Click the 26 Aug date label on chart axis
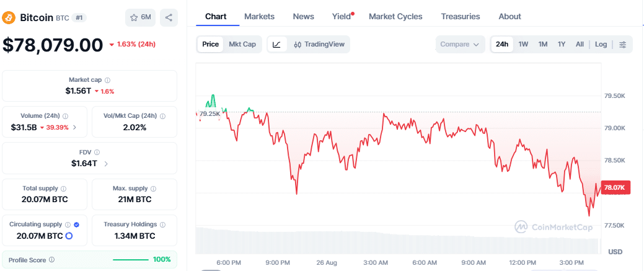This screenshot has height=271, width=644. (326, 263)
